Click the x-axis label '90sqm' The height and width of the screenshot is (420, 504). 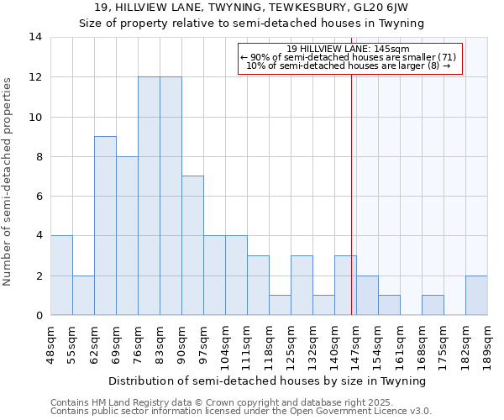click(x=181, y=345)
